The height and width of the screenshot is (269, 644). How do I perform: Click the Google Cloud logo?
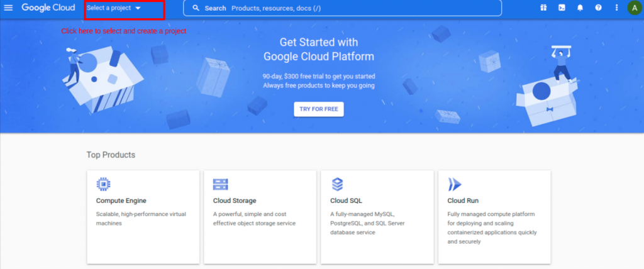[48, 8]
